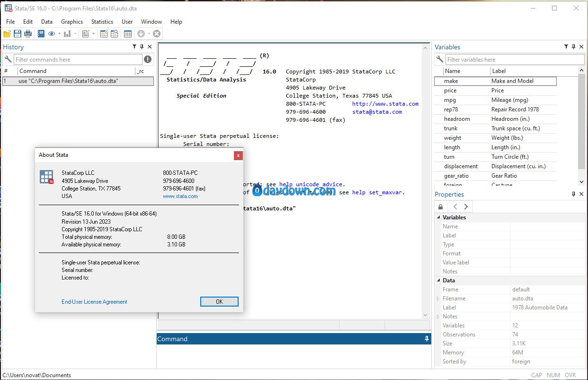Click the Variables list scroll-up arrow

(x=582, y=71)
